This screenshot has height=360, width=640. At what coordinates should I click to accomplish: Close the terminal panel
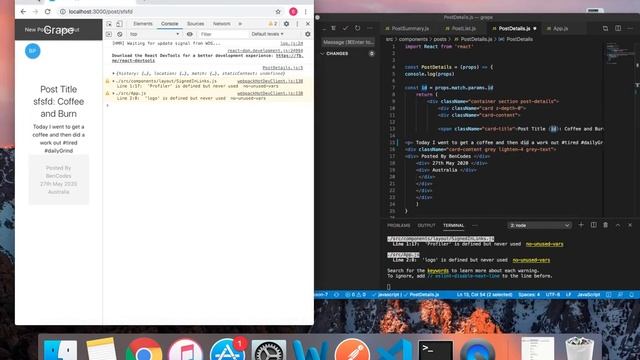[x=630, y=225]
